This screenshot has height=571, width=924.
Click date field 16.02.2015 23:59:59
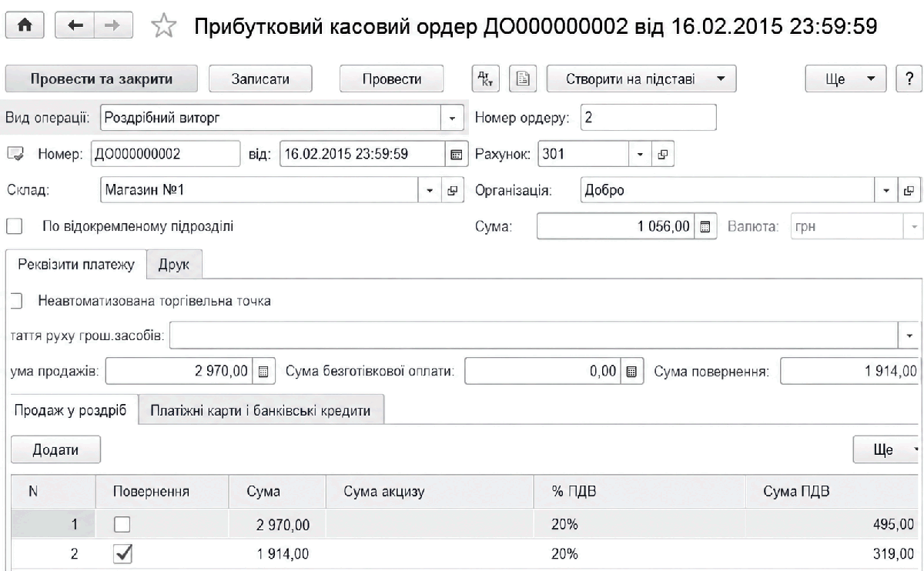pyautogui.click(x=361, y=154)
